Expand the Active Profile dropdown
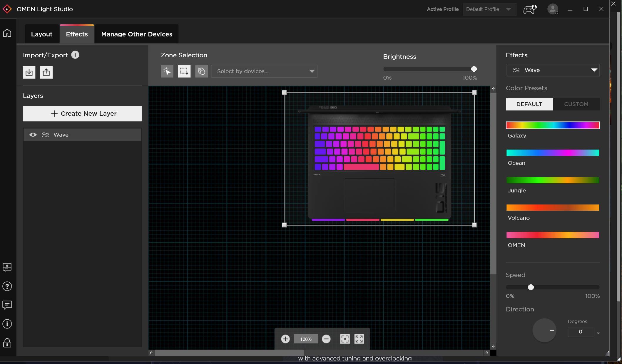 (489, 9)
